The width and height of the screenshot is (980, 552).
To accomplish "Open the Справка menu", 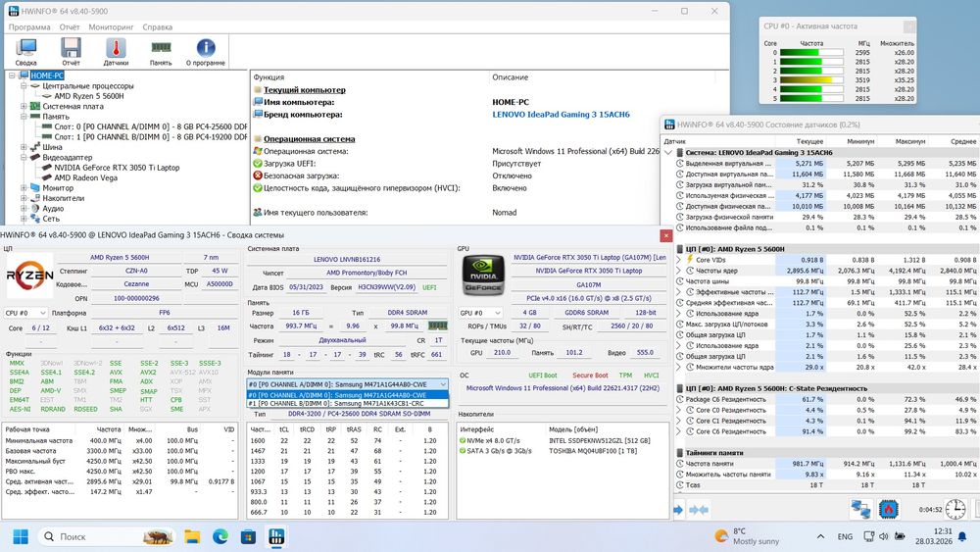I will coord(157,26).
